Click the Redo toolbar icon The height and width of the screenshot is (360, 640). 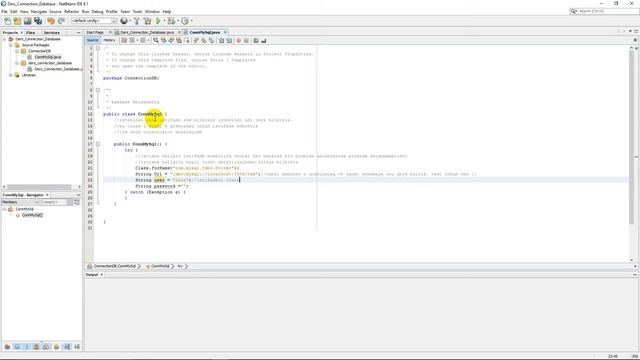61,21
